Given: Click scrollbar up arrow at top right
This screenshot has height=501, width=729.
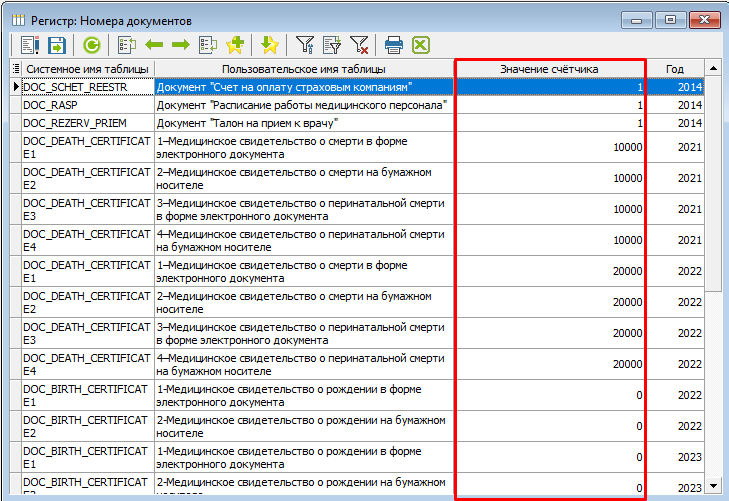Looking at the screenshot, I should [713, 69].
